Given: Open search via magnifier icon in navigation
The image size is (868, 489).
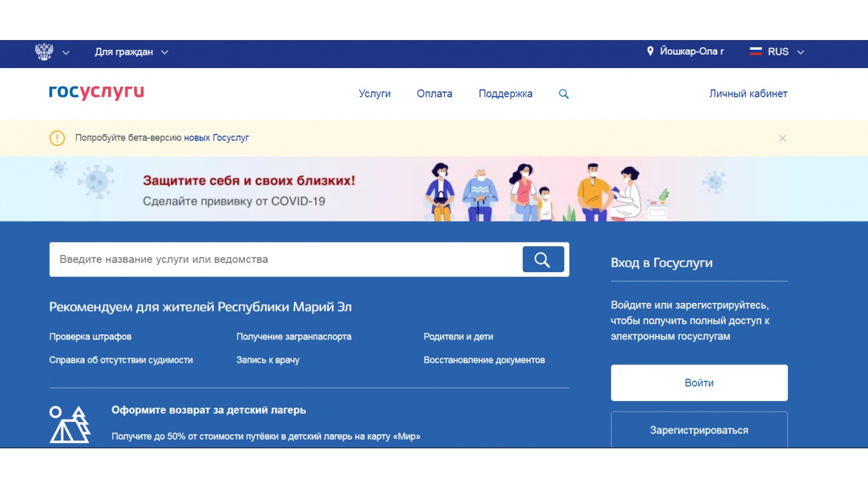Looking at the screenshot, I should pyautogui.click(x=564, y=94).
